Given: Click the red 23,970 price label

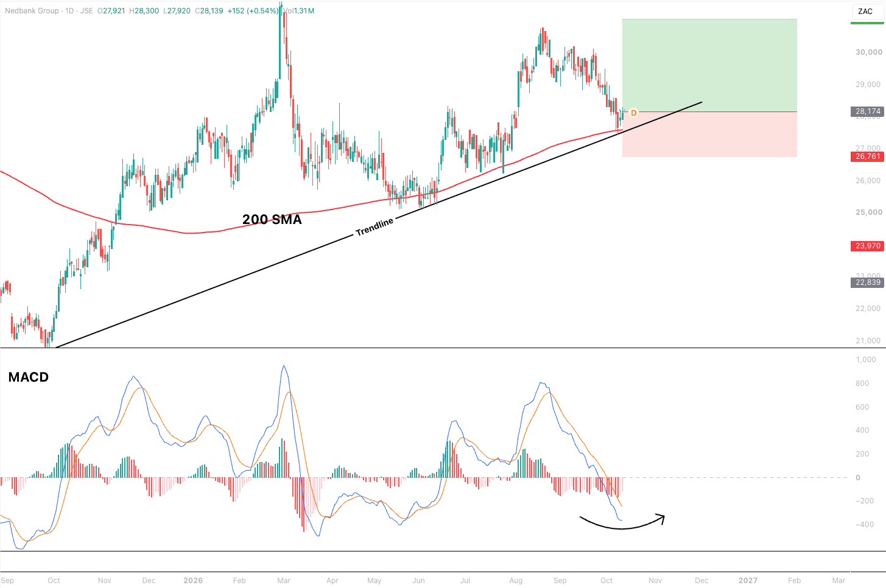Looking at the screenshot, I should click(x=868, y=246).
